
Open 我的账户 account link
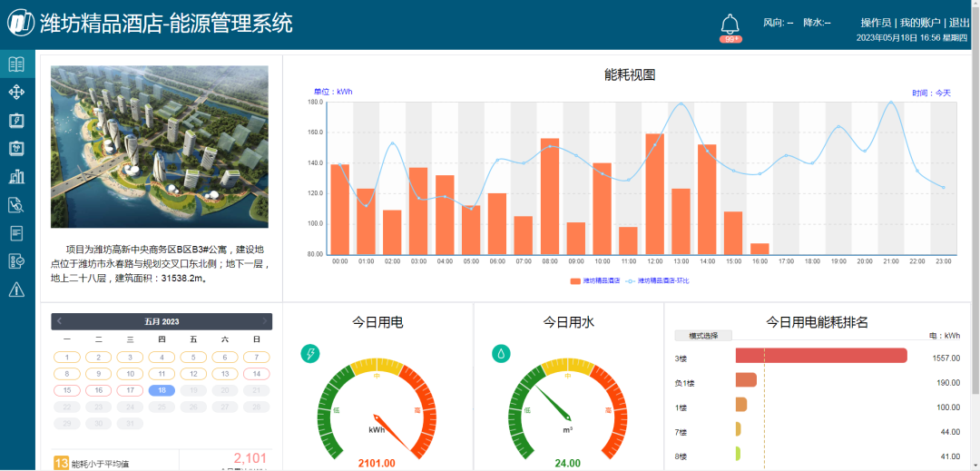click(x=920, y=23)
